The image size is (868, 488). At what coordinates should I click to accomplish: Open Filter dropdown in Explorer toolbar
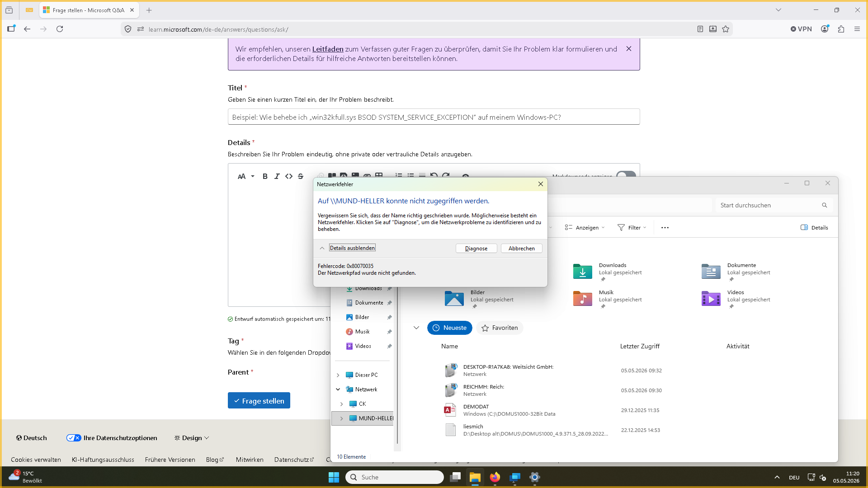pos(632,227)
